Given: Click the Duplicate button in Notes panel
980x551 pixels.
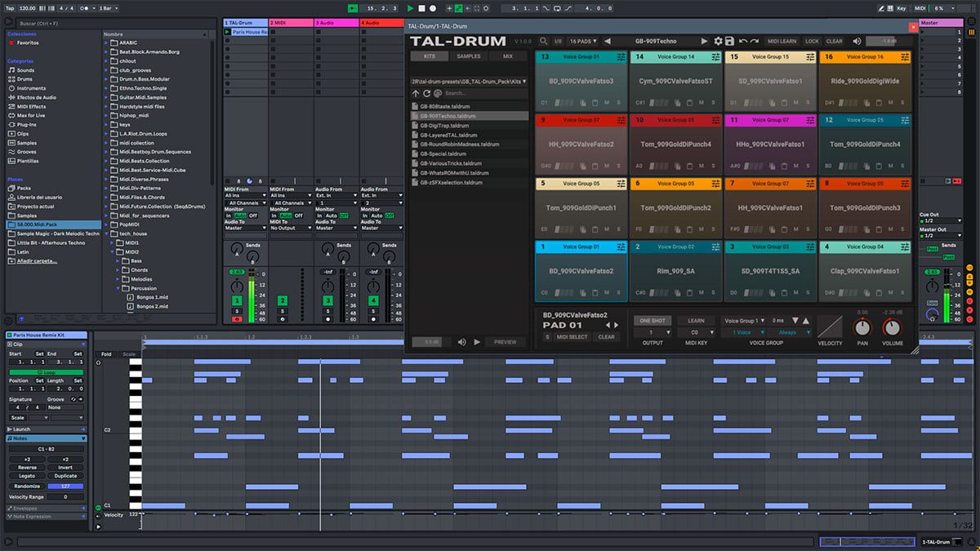Looking at the screenshot, I should coord(65,475).
